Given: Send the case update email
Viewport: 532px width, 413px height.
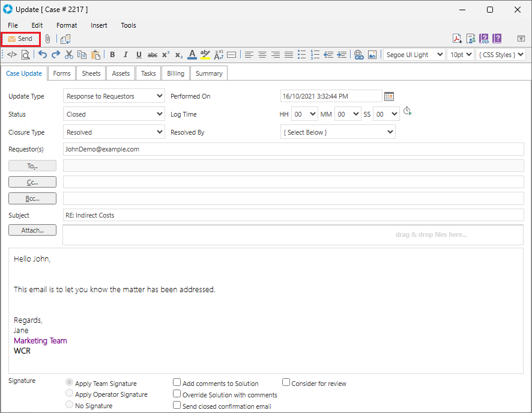Looking at the screenshot, I should coord(20,39).
